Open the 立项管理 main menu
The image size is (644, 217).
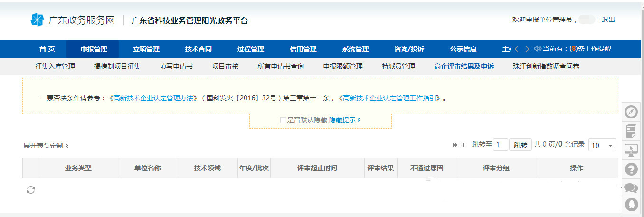coord(146,49)
